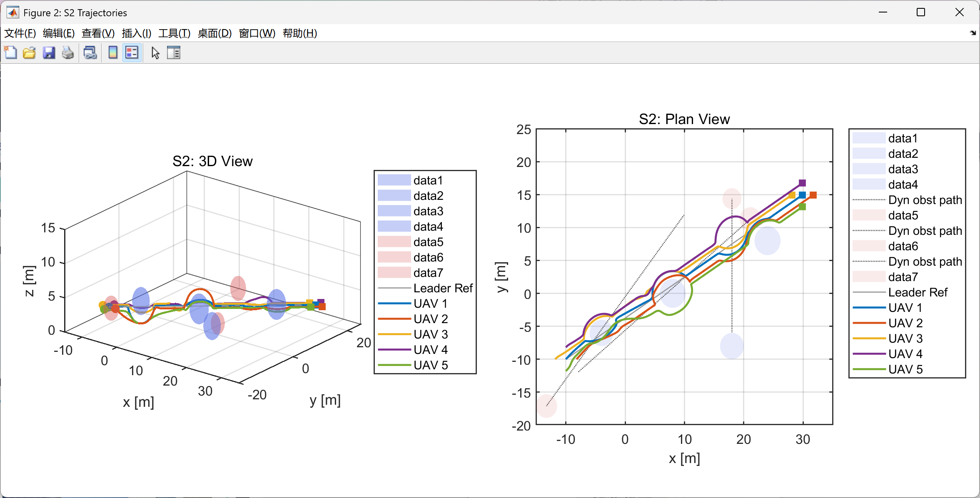
Task: Click the Link Plot icon
Action: 90,53
